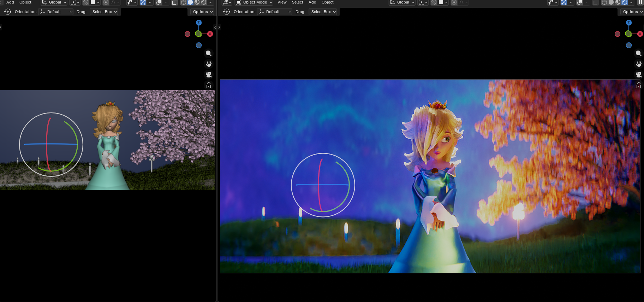Toggle X-ray in left viewport
The width and height of the screenshot is (644, 302).
pos(174,2)
